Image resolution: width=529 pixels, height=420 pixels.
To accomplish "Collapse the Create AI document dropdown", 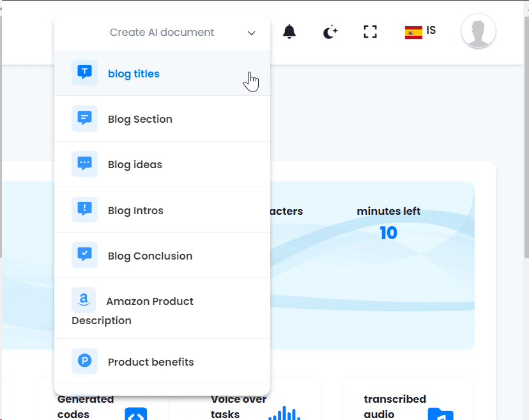I will 162,33.
